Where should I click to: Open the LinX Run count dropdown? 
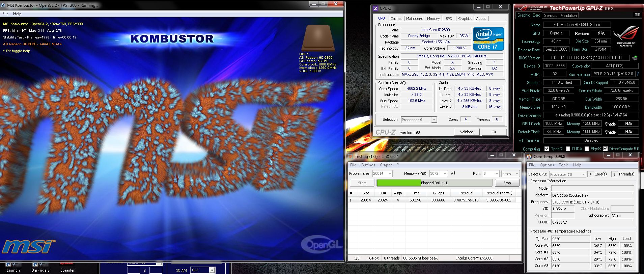(491, 173)
